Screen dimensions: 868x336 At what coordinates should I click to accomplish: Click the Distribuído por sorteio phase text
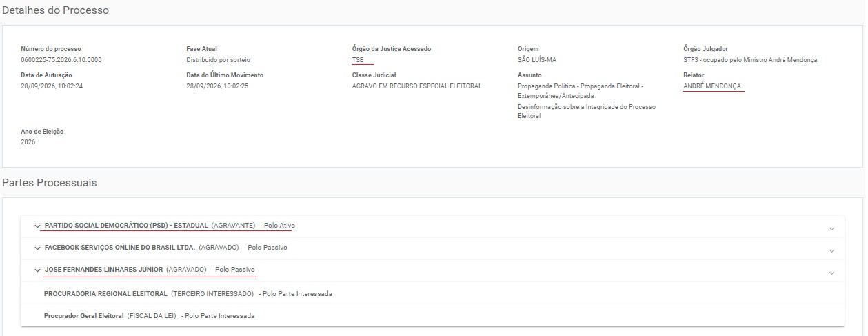219,60
